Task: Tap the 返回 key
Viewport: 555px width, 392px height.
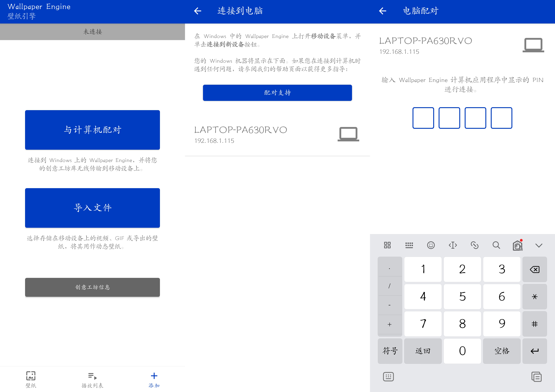Action: point(423,351)
